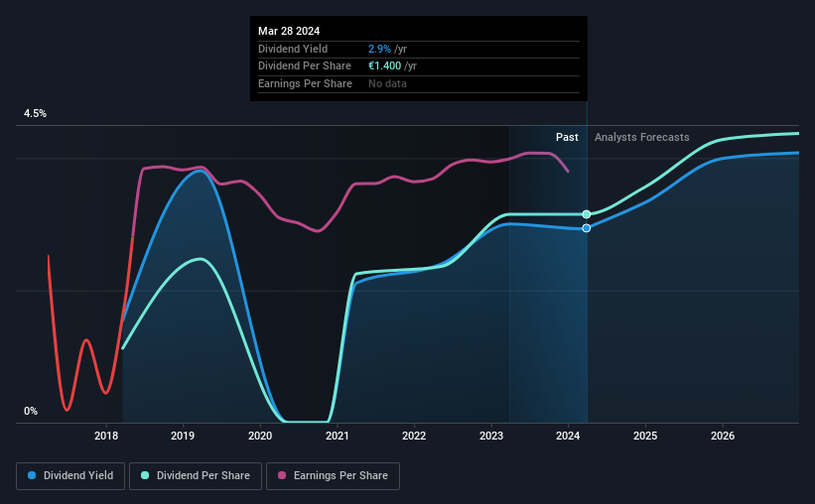Click the 2025 x-axis label
Viewport: 815px width, 504px height.
(x=645, y=436)
